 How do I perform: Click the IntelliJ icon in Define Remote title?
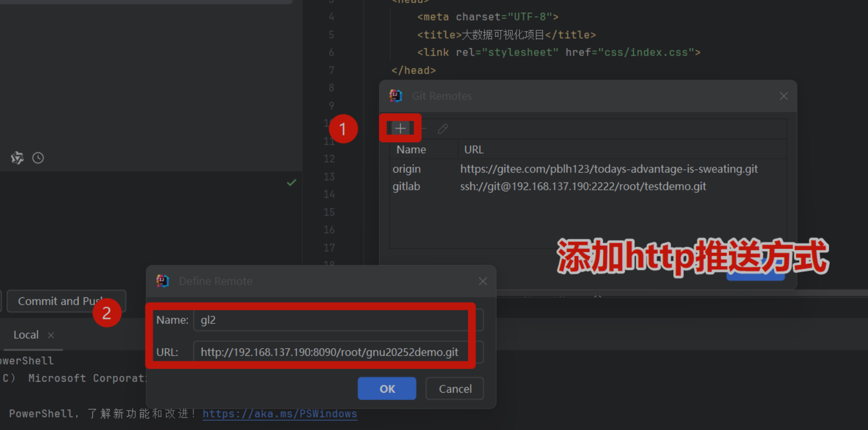163,281
